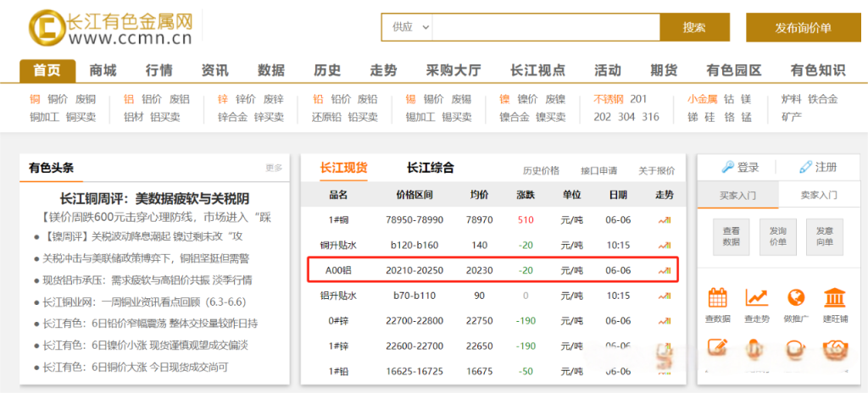Viewport: 868px width, 393px height.
Task: Open the 数据 navigation item
Action: point(271,71)
